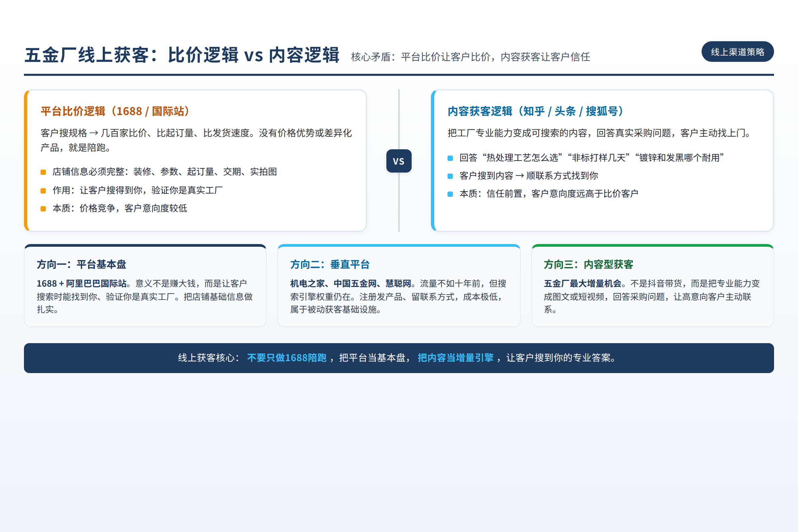Click the 线上渠道策略 pill badge
This screenshot has width=798, height=532.
(737, 52)
